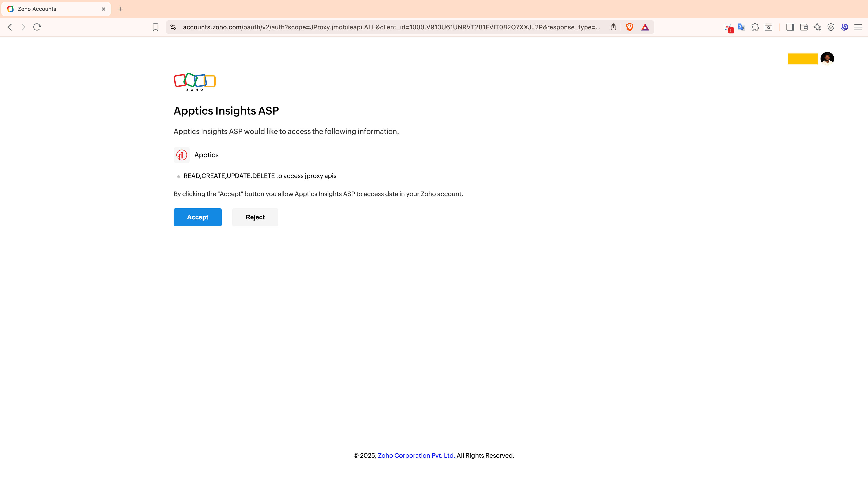This screenshot has height=488, width=868.
Task: Click the Reject button
Action: [255, 217]
